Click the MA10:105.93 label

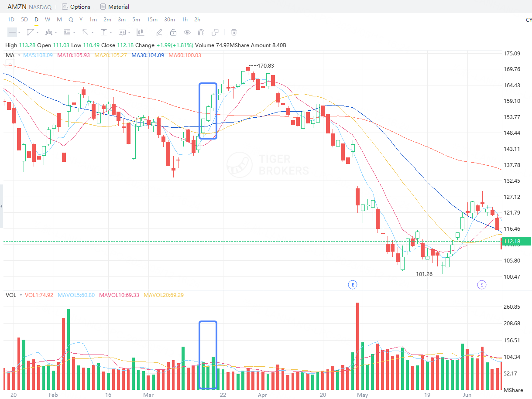pyautogui.click(x=73, y=55)
